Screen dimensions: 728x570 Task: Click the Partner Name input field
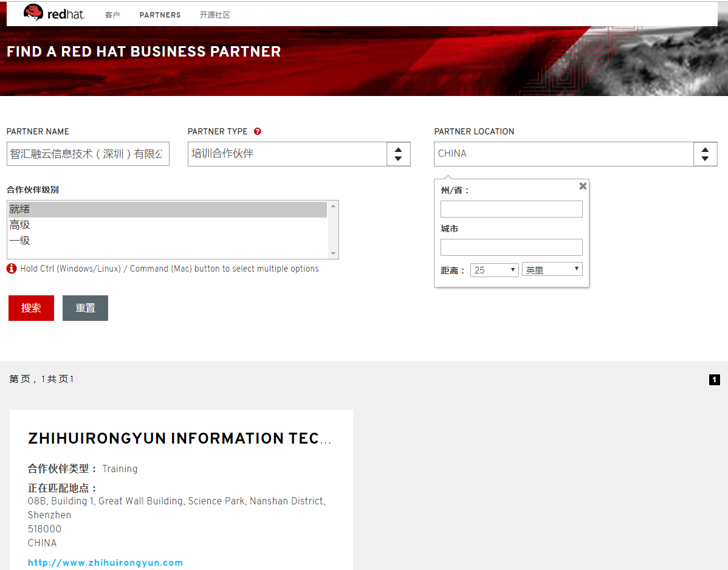tap(88, 154)
